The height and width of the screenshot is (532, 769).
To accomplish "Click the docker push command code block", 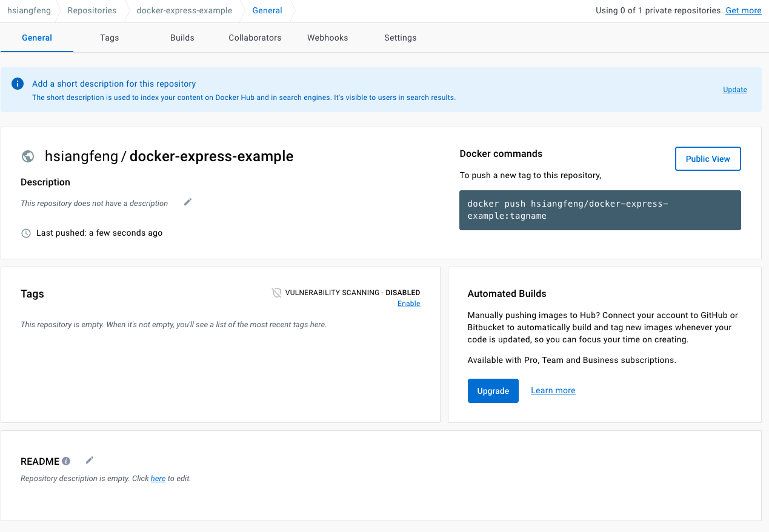I will point(599,210).
